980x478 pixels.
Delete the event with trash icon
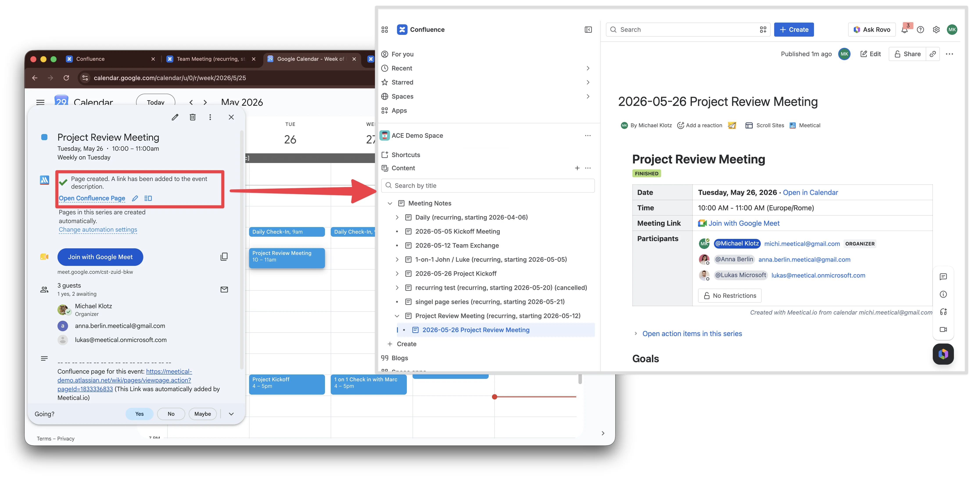tap(192, 117)
